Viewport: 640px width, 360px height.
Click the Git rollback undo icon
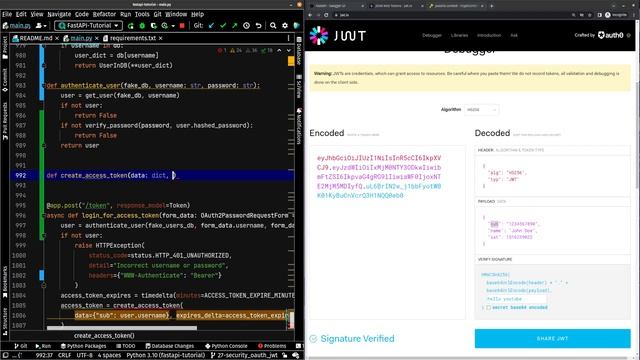click(x=258, y=26)
